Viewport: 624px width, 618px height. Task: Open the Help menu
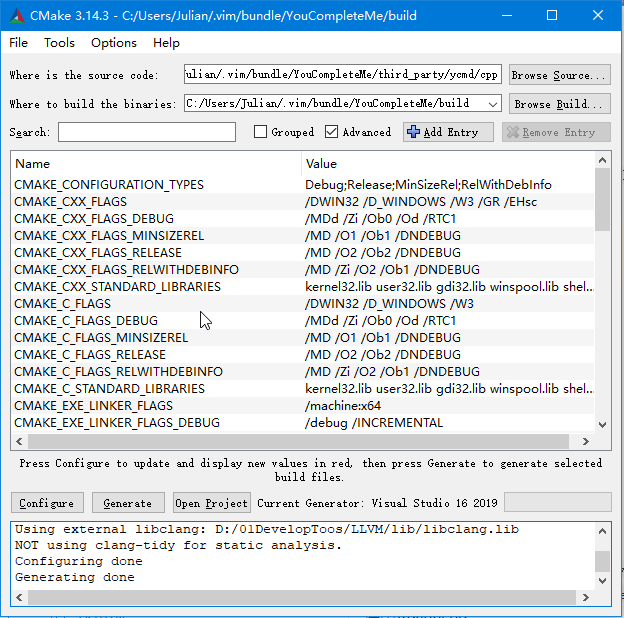pyautogui.click(x=166, y=43)
